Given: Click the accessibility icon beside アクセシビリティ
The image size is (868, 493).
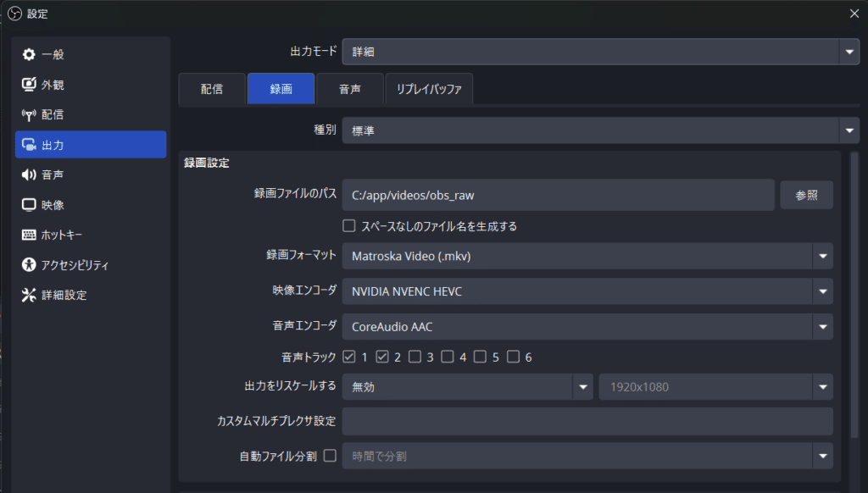Looking at the screenshot, I should pyautogui.click(x=29, y=264).
